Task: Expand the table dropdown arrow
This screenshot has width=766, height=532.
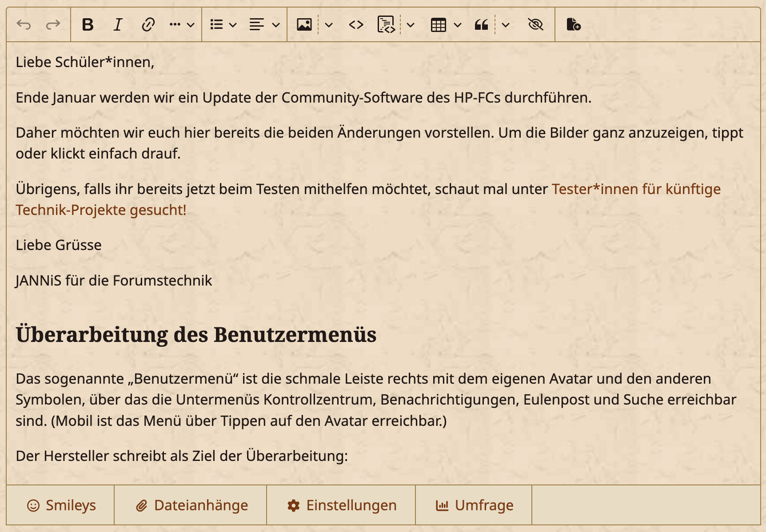Action: pyautogui.click(x=458, y=25)
